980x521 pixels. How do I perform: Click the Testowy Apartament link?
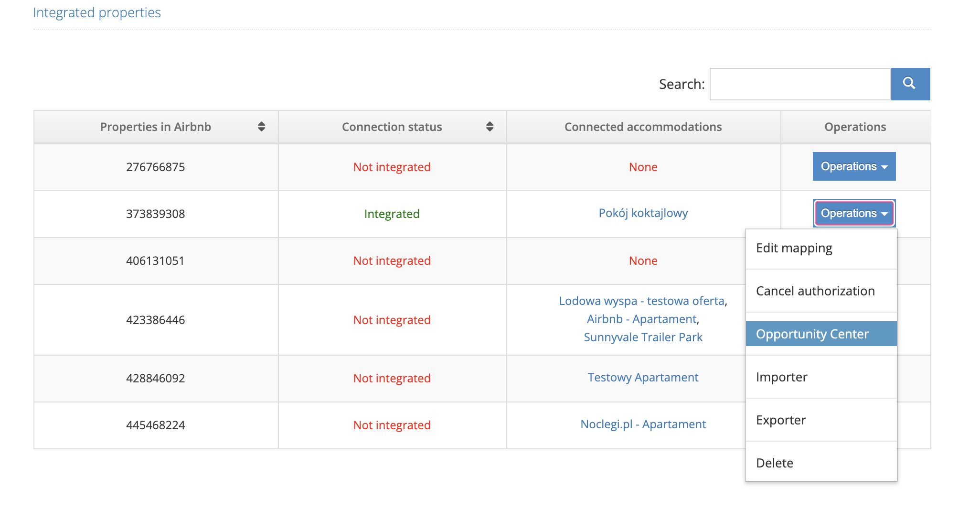pyautogui.click(x=643, y=378)
